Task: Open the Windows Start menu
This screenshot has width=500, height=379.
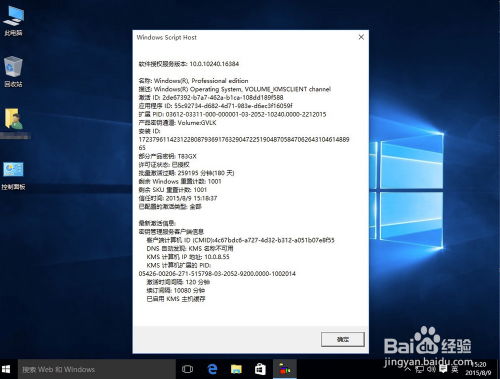Action: (6, 369)
